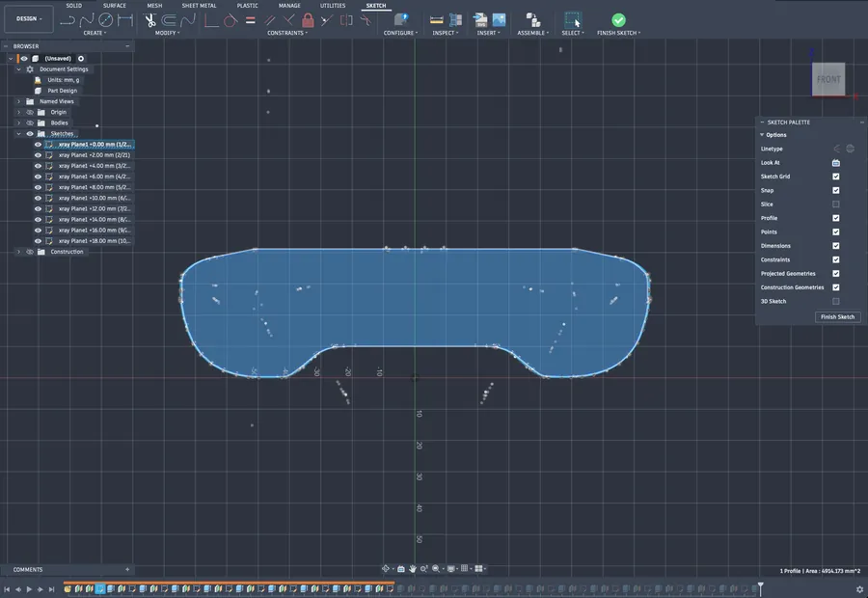Select the Line tool in Create

coord(67,20)
